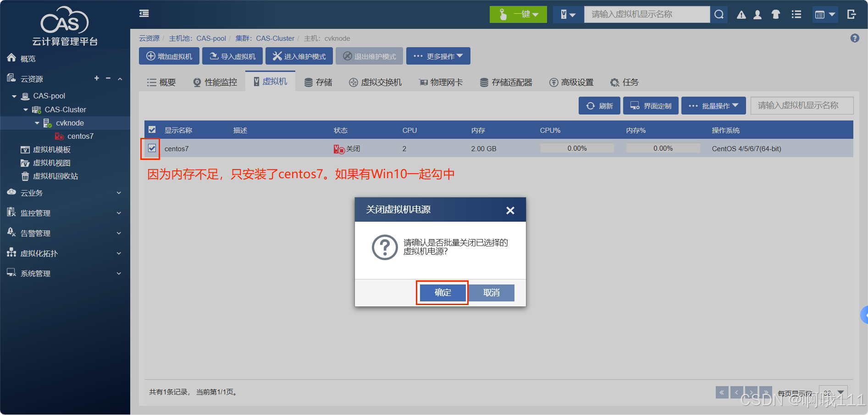This screenshot has width=868, height=415.
Task: Collapse the 云资源 section chevron
Action: tap(120, 79)
